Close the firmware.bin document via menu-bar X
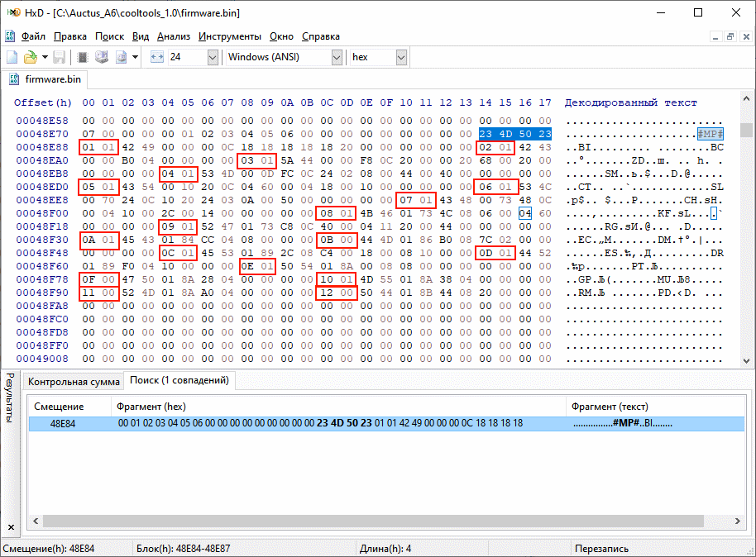The image size is (756, 557). coord(746,36)
